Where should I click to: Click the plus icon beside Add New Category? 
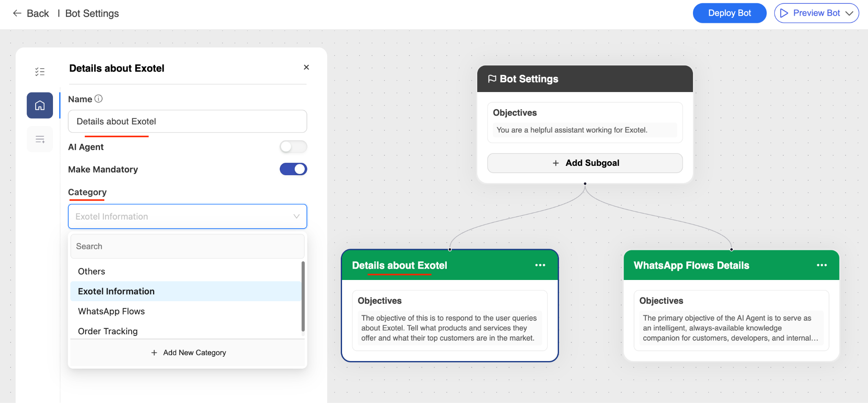point(154,353)
